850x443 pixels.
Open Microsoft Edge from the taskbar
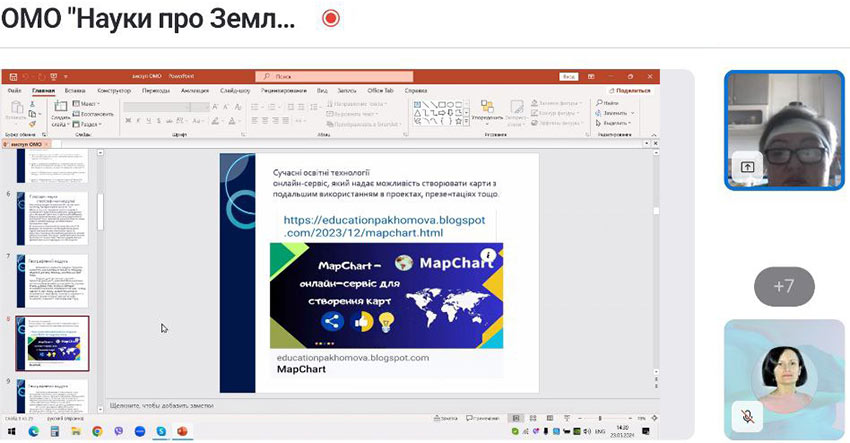click(x=34, y=432)
